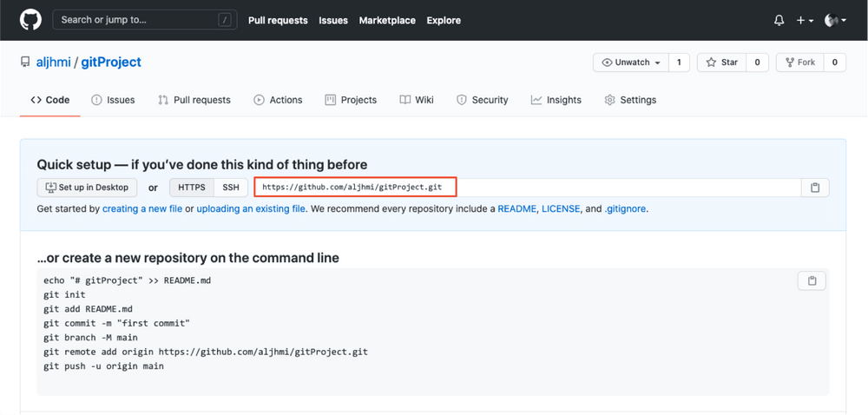Viewport: 868px width, 415px height.
Task: Click the Set up in Desktop button
Action: [87, 188]
